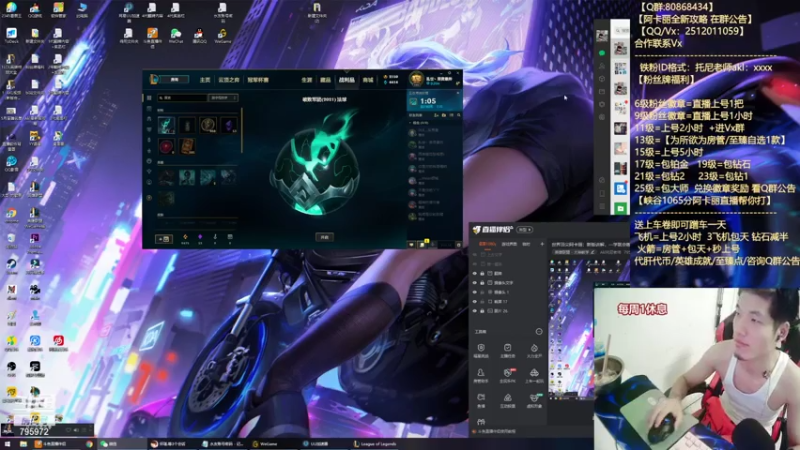Image resolution: width=800 pixels, height=450 pixels.
Task: Open the 藏品 collection tab
Action: pos(325,80)
